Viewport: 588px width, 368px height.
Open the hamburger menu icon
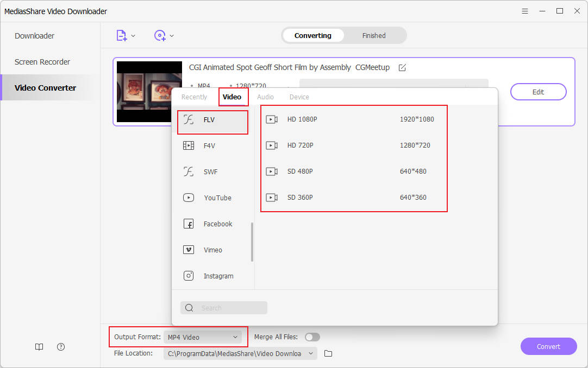525,11
